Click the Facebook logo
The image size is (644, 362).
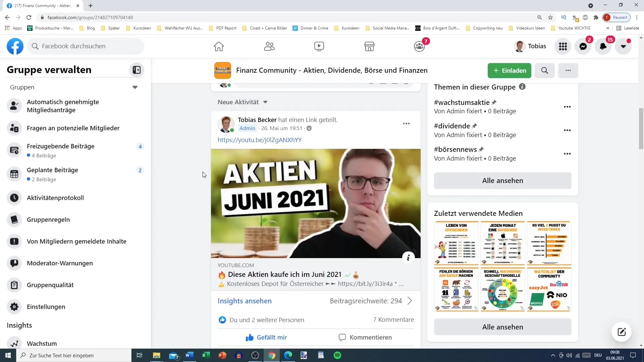15,46
